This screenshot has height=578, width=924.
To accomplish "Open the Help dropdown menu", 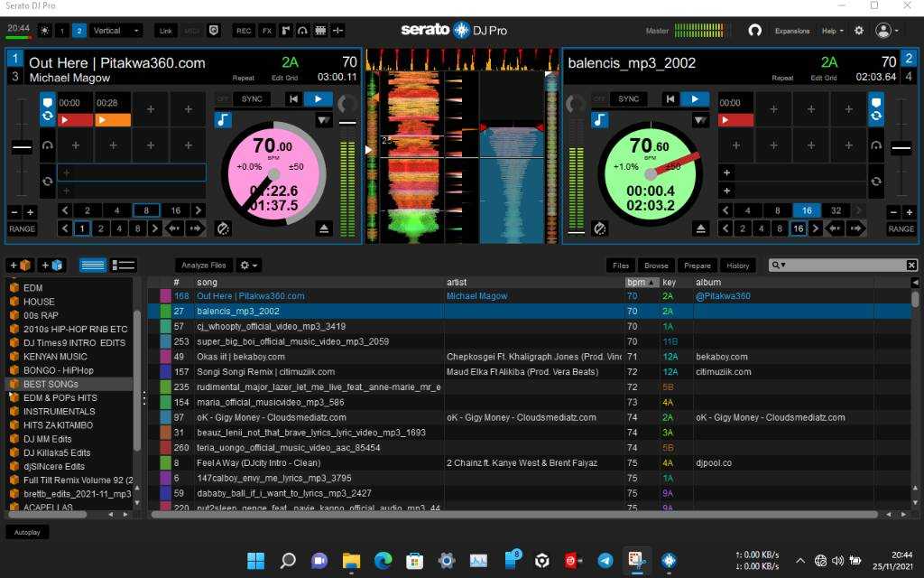I will pyautogui.click(x=833, y=31).
